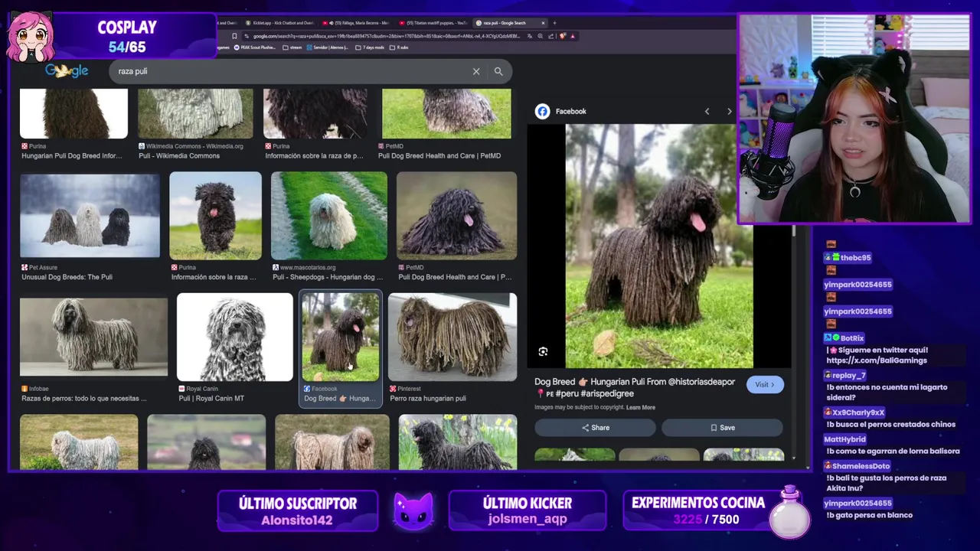Screen dimensions: 980x551
Task: Open Google Lens icon on preview image
Action: coord(543,351)
